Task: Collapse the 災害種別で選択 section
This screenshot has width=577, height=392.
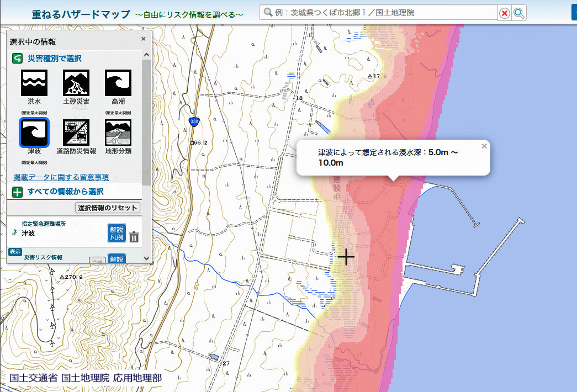Action: pos(18,58)
